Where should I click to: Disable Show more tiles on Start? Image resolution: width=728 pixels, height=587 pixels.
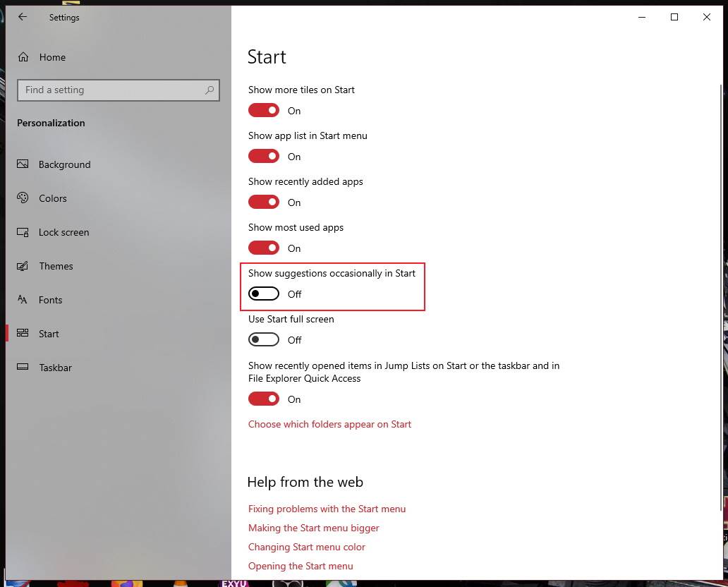[x=263, y=110]
